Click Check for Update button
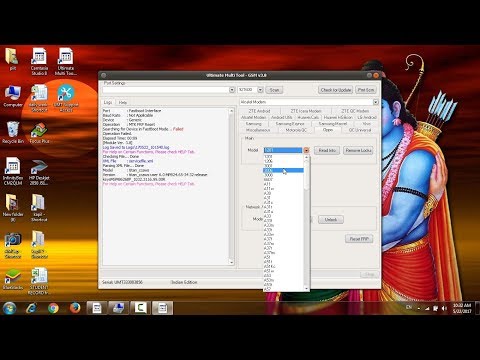The image size is (480, 360). [x=336, y=90]
